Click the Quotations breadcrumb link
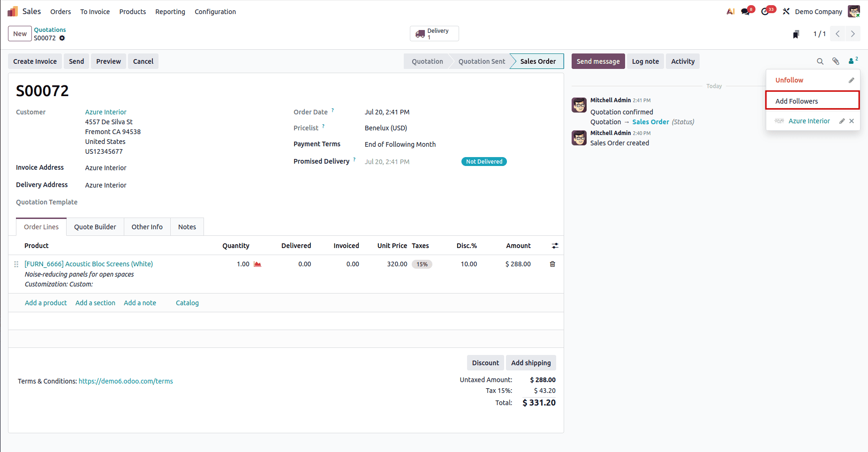This screenshot has width=868, height=452. click(x=50, y=30)
